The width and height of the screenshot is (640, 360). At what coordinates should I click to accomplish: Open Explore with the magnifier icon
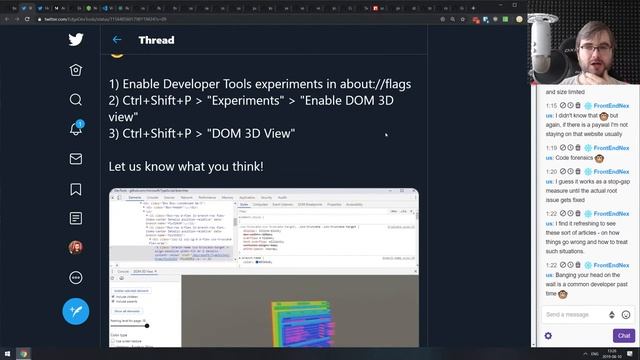click(x=76, y=99)
